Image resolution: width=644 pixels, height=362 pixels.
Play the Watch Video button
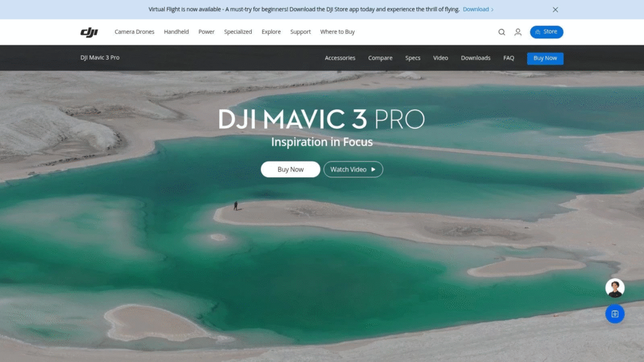353,170
